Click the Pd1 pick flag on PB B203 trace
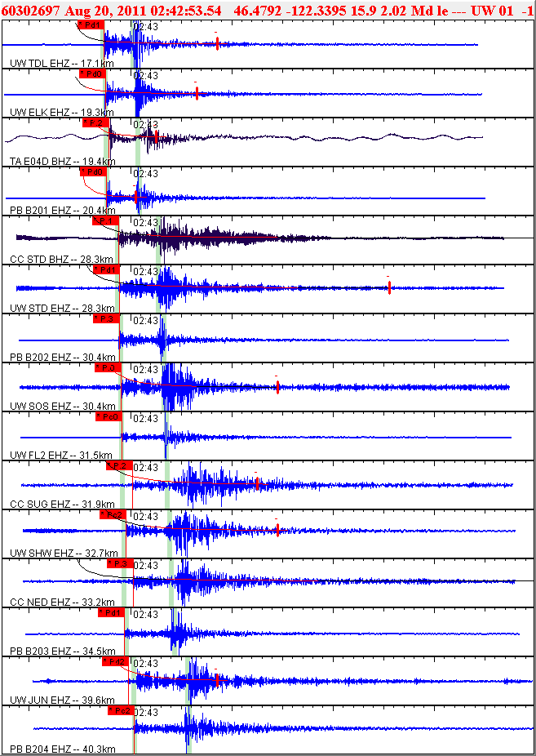This screenshot has width=536, height=756. click(111, 613)
